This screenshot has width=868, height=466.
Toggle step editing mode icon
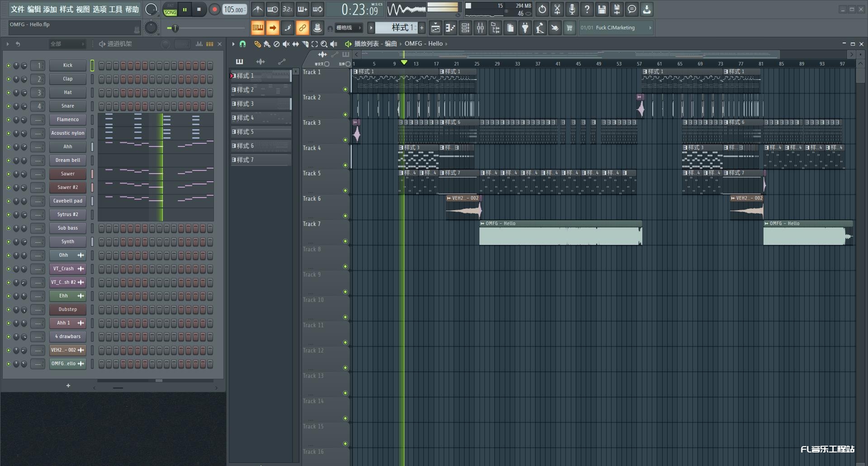coord(288,28)
